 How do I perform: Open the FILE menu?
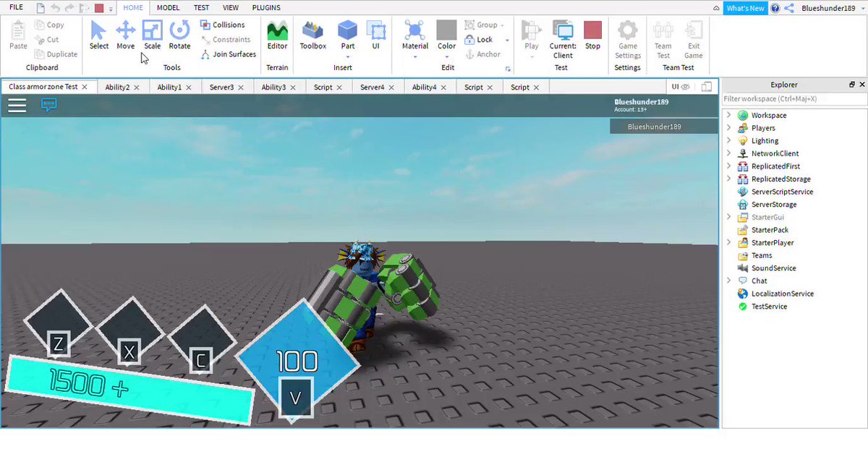[x=16, y=7]
